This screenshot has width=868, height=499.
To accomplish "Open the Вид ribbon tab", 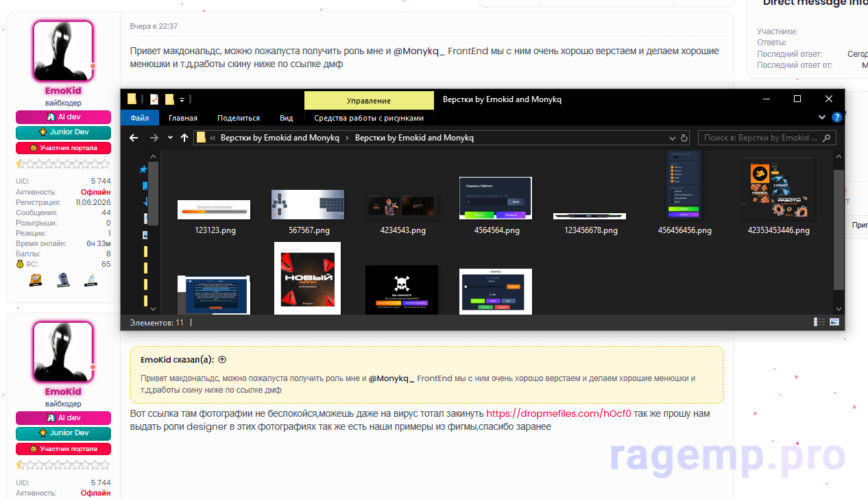I will pyautogui.click(x=287, y=118).
